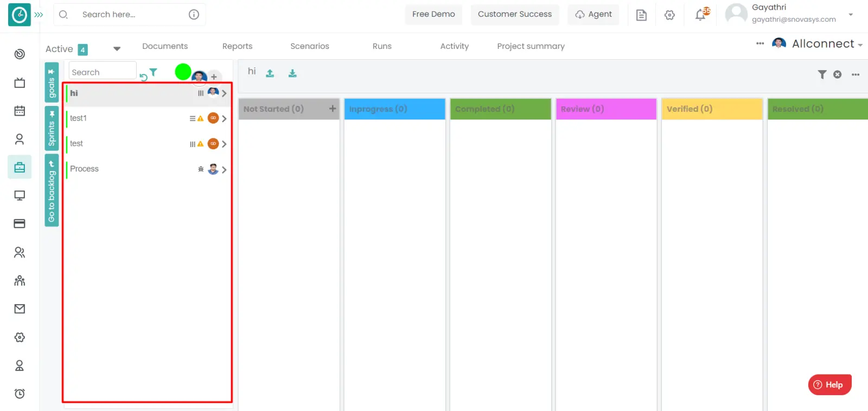Switch to the Project summary tab

(531, 46)
